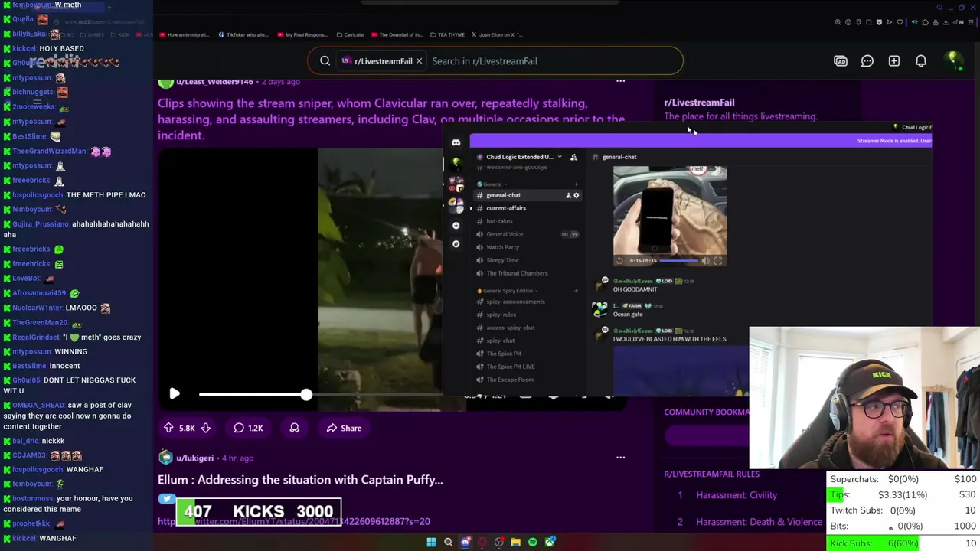Open general-chat channel settings gear

pyautogui.click(x=577, y=195)
